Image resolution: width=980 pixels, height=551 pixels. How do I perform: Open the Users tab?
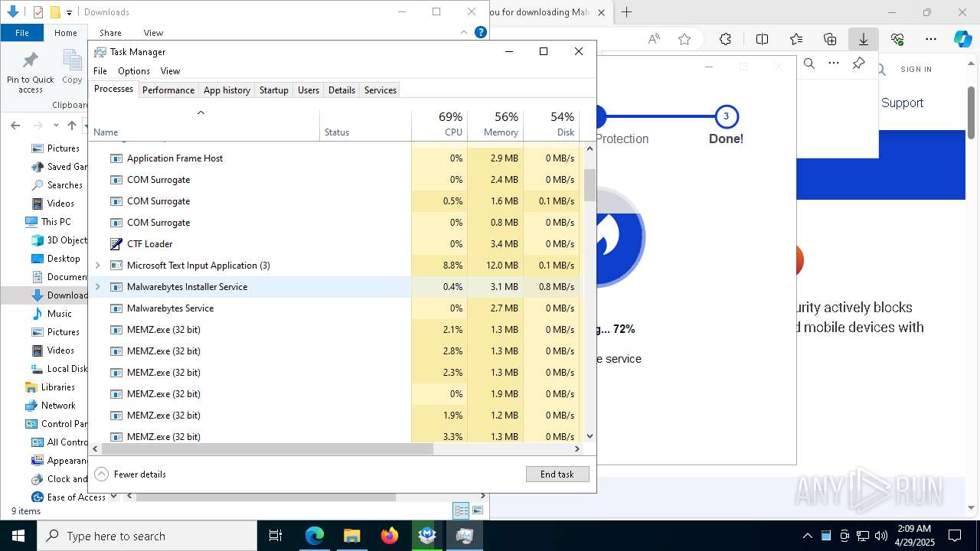[x=309, y=90]
